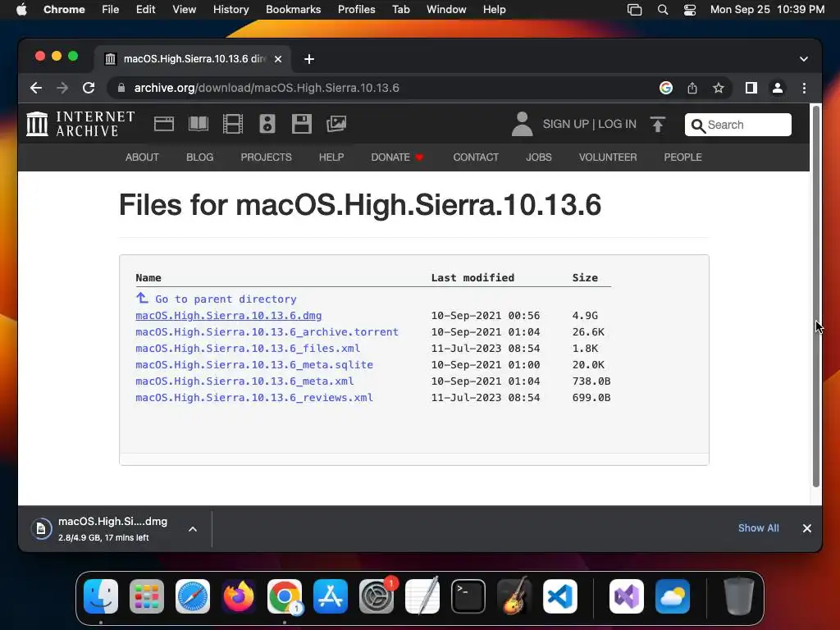
Task: Open the PROJECTS navigation link
Action: click(x=267, y=157)
